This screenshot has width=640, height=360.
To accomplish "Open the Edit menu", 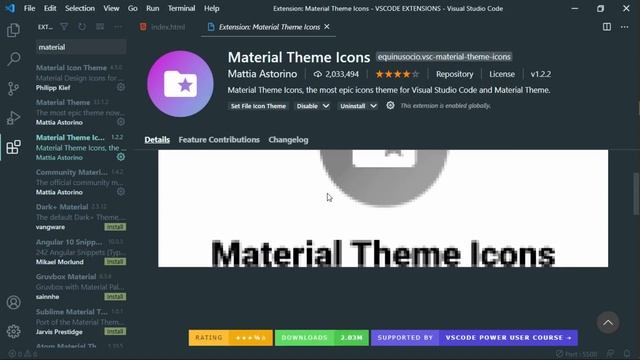I will point(50,8).
